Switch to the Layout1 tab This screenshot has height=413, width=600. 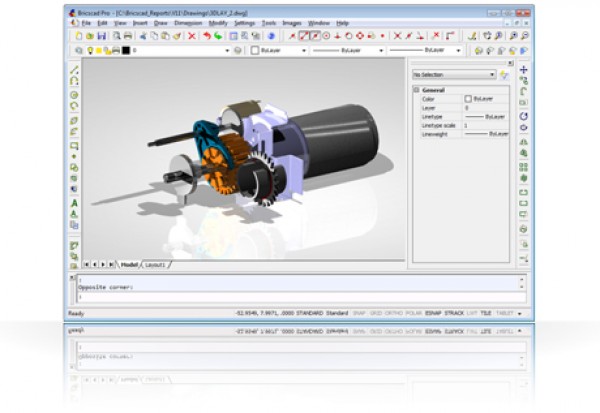pyautogui.click(x=154, y=264)
